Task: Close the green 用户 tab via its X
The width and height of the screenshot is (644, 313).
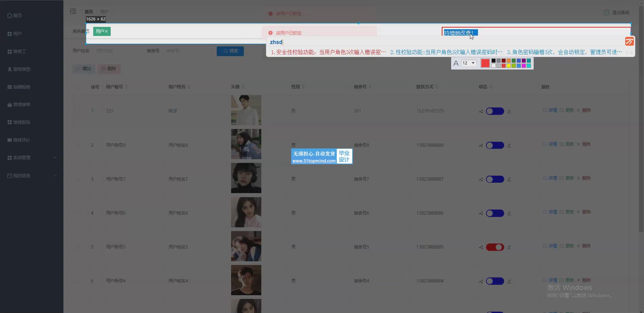Action: click(106, 31)
